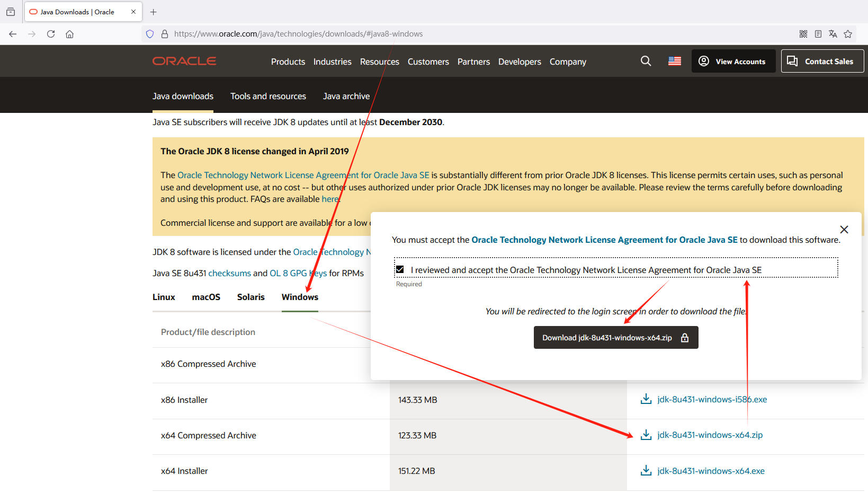Click the browser reload icon
Image resolution: width=868 pixels, height=493 pixels.
(x=51, y=34)
